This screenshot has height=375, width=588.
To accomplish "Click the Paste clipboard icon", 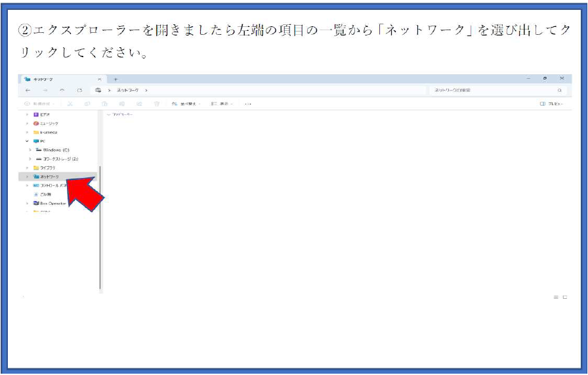I will [104, 104].
